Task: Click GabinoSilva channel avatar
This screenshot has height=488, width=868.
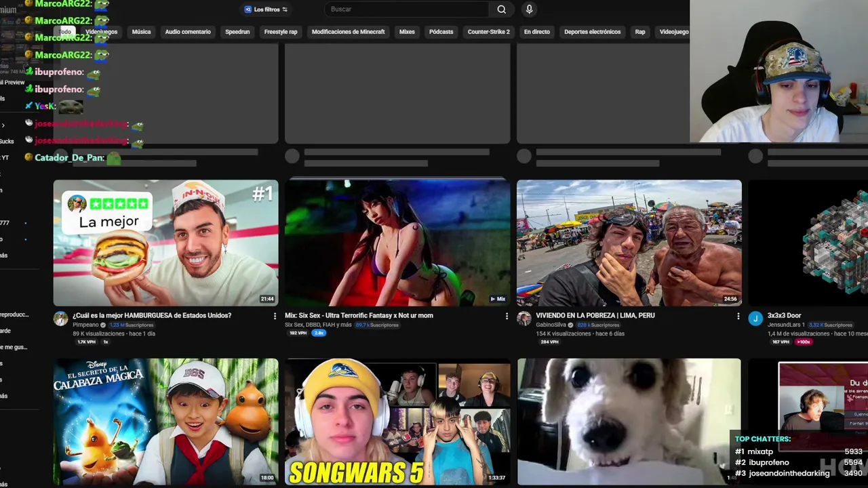Action: pos(524,319)
